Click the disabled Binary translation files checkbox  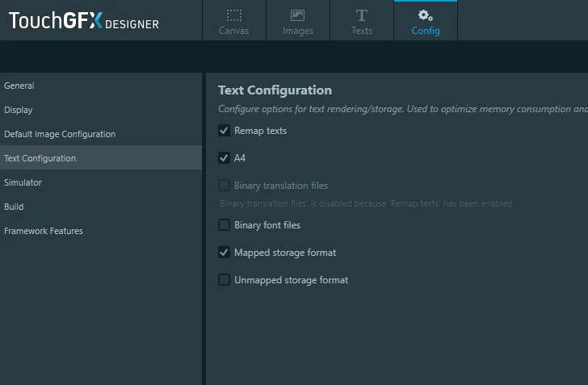point(224,185)
